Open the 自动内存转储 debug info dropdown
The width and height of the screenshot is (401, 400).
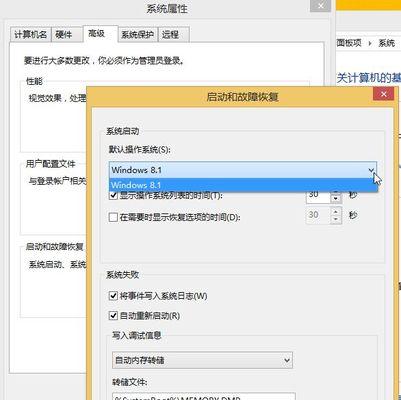click(x=202, y=360)
